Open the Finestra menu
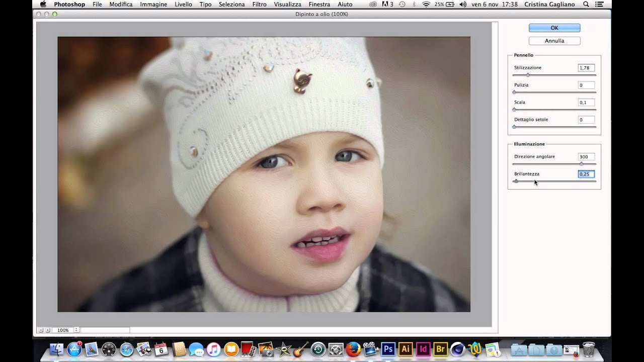Image resolution: width=644 pixels, height=362 pixels. pos(319,5)
